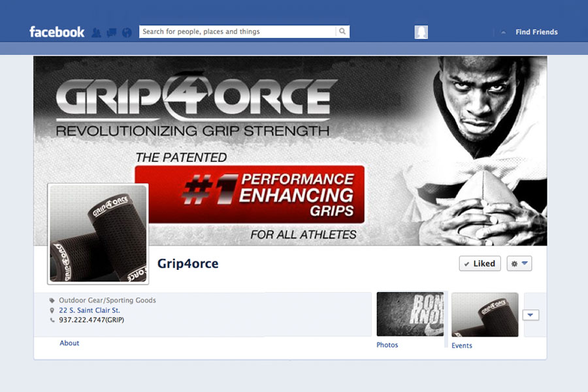This screenshot has width=588, height=392.
Task: Expand the arrow beside Find Friends
Action: [503, 33]
